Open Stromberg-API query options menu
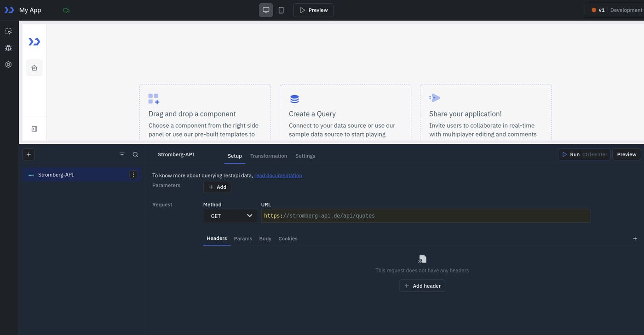This screenshot has width=644, height=335. point(133,175)
